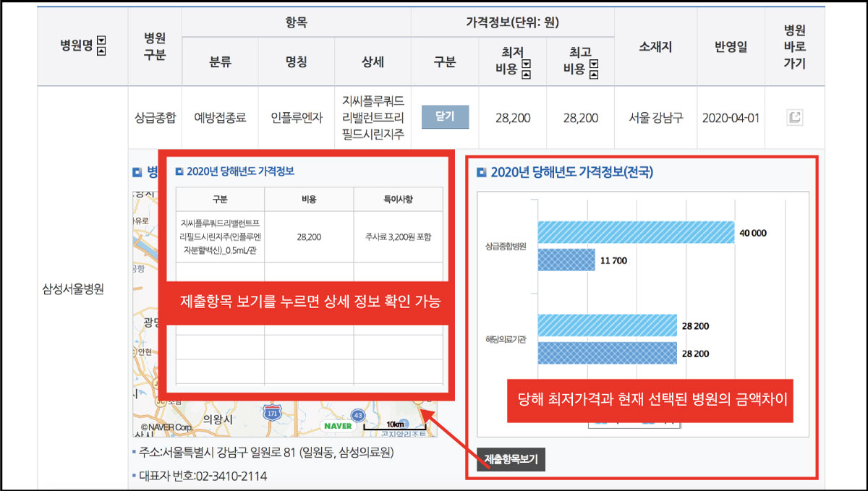This screenshot has height=491, width=868.
Task: Open 제출항목보기 button below the chart
Action: 511,458
